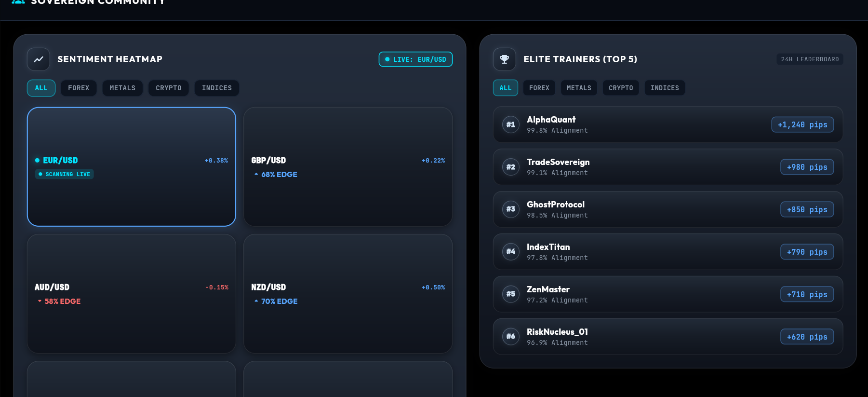The width and height of the screenshot is (868, 397).
Task: Click TradeSovereign trainer name
Action: 558,162
